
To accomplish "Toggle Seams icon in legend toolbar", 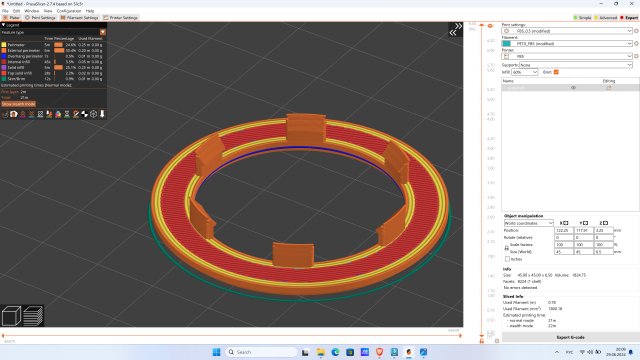I will click(40, 114).
